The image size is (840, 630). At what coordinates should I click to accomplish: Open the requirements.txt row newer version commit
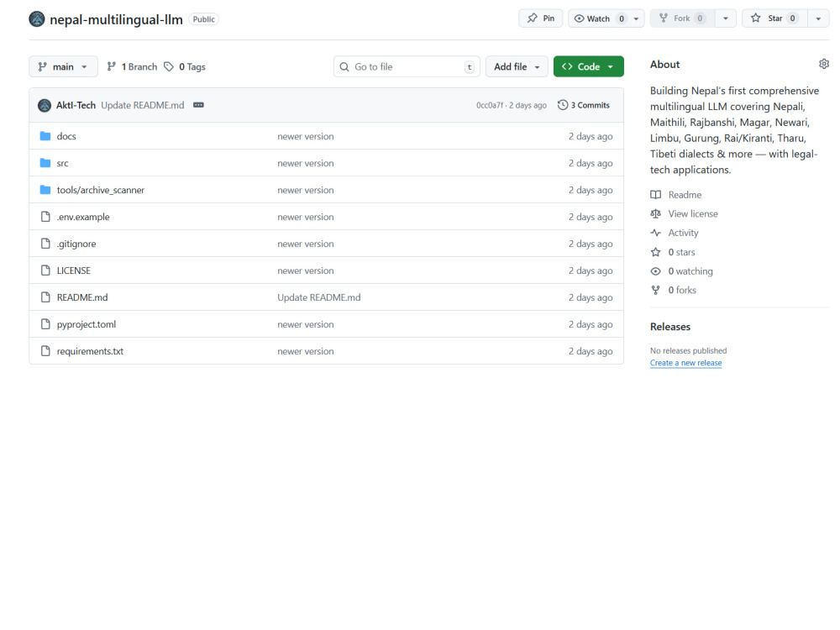click(306, 351)
